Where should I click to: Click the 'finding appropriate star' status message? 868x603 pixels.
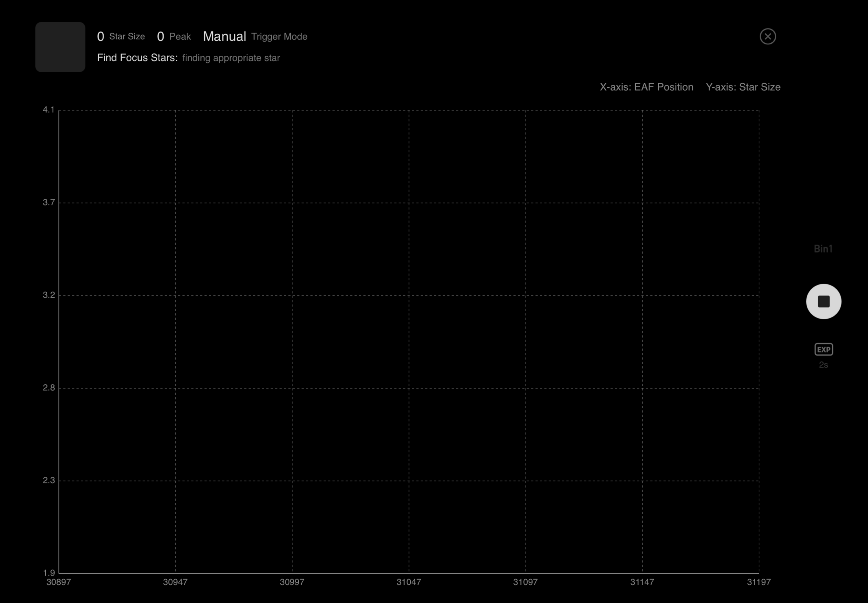[x=231, y=58]
